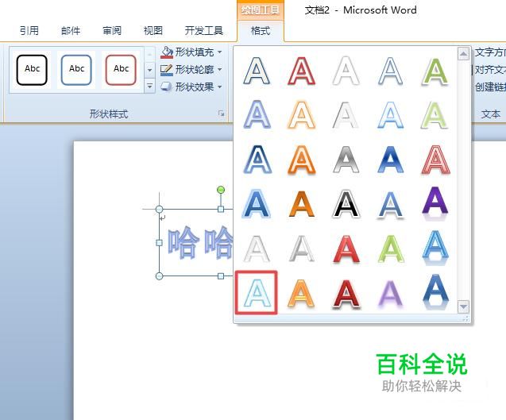The image size is (506, 420).
Task: Click the green rotation handle of text box
Action: (221, 190)
